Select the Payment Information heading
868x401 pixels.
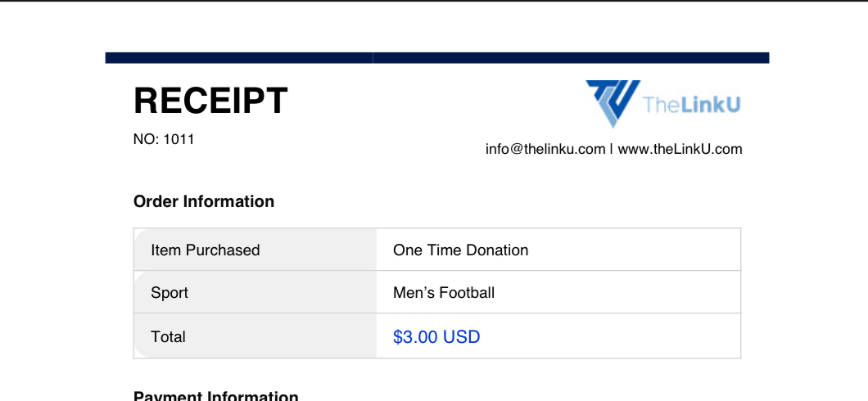point(216,396)
